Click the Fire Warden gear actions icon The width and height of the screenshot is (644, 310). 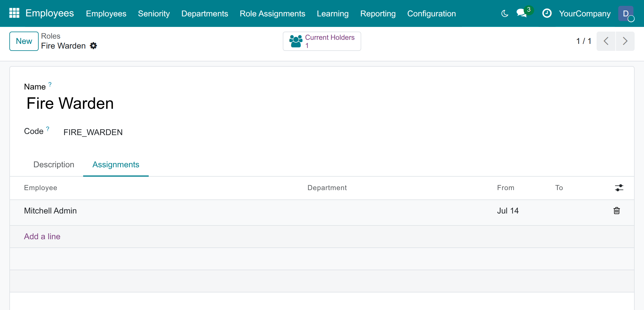point(93,46)
